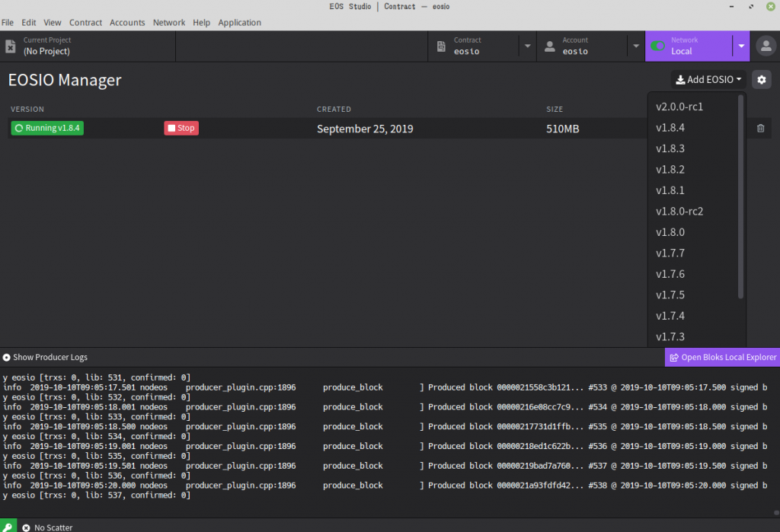Image resolution: width=780 pixels, height=532 pixels.
Task: Select v1.7.6 from version list
Action: pos(693,274)
